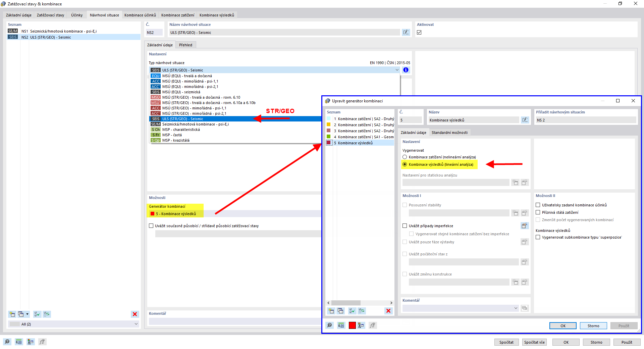Check 'Příznivá stálá zatížení' option
Image resolution: width=644 pixels, height=349 pixels.
[x=538, y=212]
